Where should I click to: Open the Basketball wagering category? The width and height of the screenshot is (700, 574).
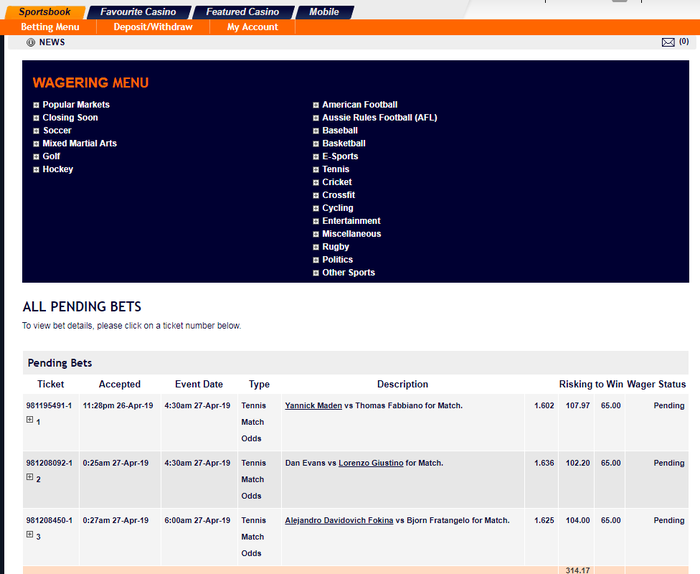(x=344, y=144)
